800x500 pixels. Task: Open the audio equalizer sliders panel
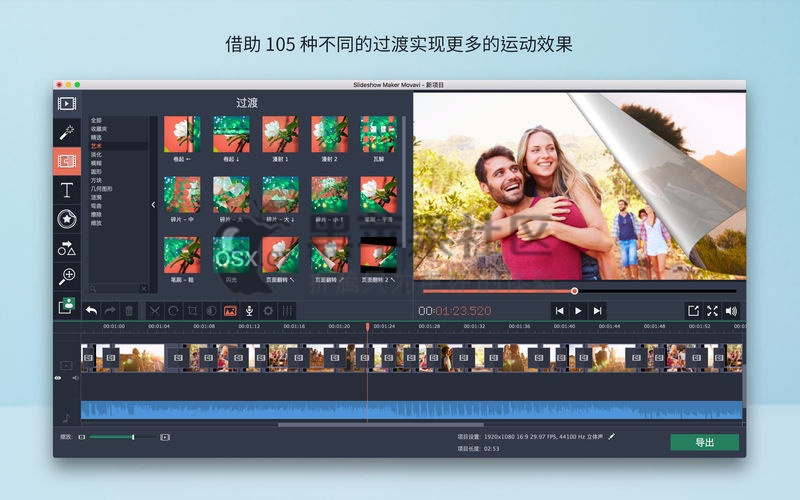tap(288, 311)
